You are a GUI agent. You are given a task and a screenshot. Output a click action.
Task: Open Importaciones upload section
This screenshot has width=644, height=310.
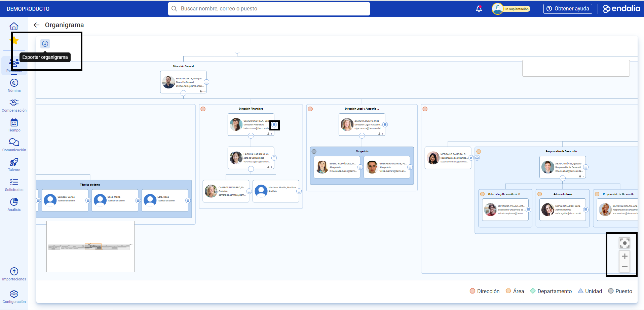[14, 274]
